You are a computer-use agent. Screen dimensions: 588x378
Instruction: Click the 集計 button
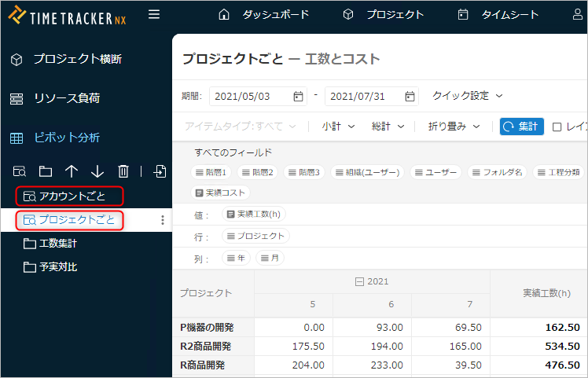click(x=521, y=127)
